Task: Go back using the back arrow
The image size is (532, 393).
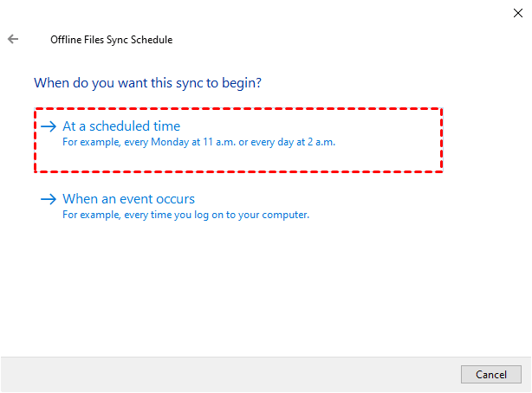Action: [13, 40]
